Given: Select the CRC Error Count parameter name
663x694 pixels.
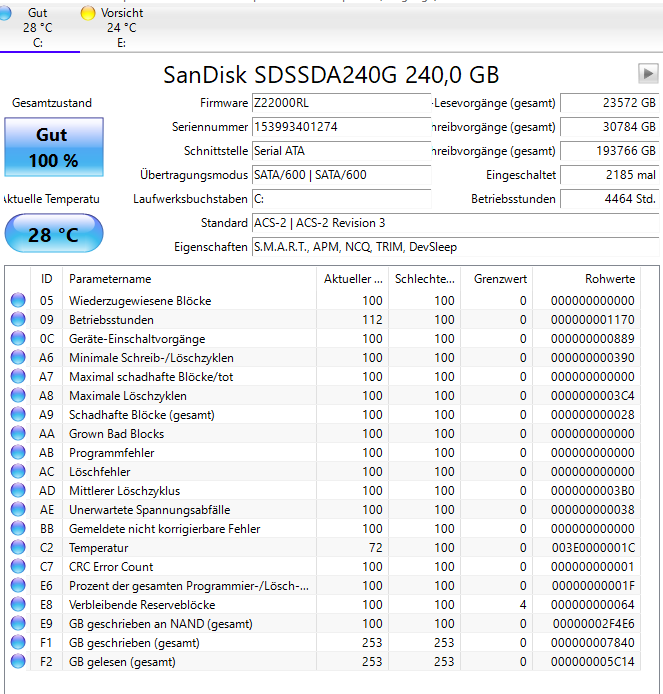Looking at the screenshot, I should (x=111, y=567).
